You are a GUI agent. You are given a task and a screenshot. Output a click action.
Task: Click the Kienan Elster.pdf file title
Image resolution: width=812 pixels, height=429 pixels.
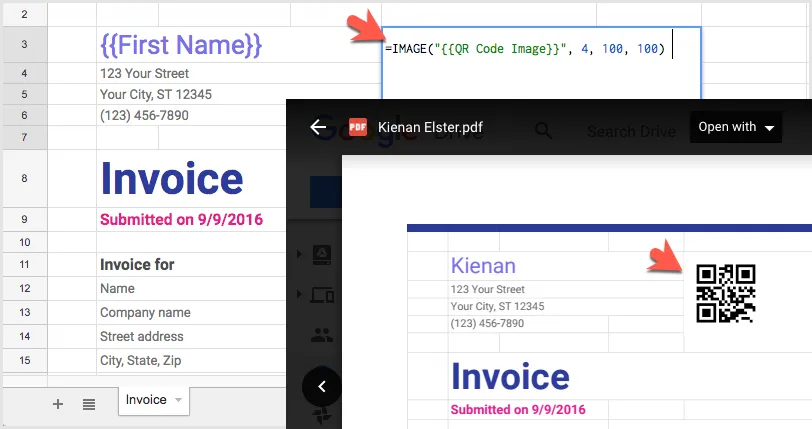pos(430,128)
